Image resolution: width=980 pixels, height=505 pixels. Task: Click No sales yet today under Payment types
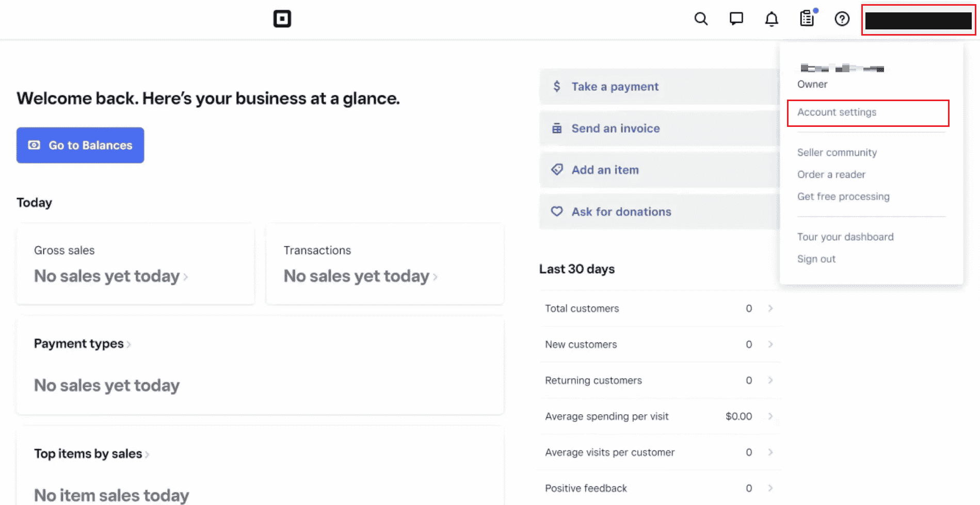pyautogui.click(x=107, y=385)
